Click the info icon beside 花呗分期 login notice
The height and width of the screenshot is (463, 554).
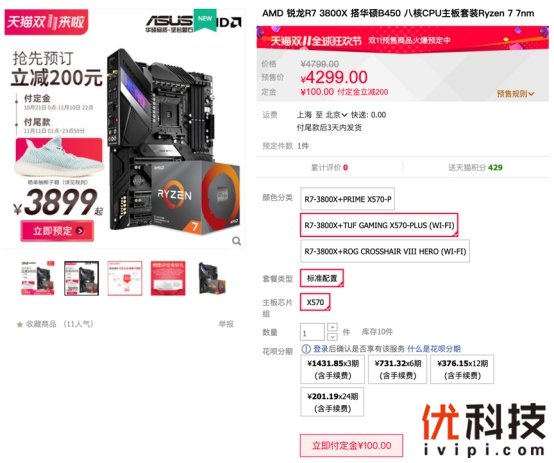[x=306, y=349]
